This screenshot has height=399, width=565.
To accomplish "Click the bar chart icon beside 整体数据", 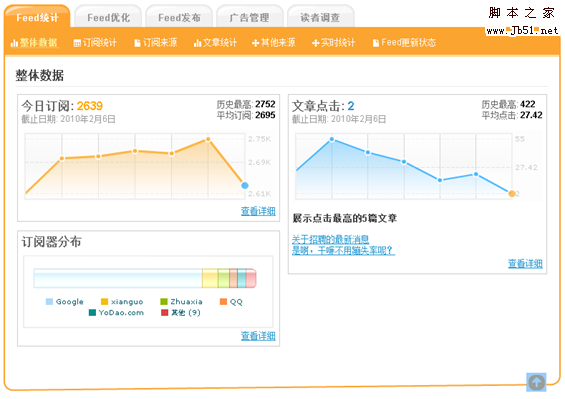I will point(14,43).
